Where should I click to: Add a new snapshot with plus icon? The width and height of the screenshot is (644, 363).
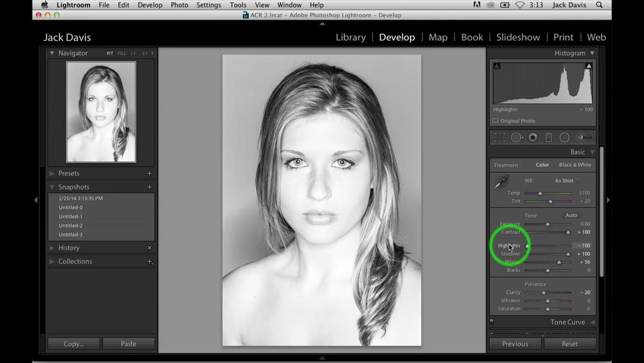coord(150,187)
